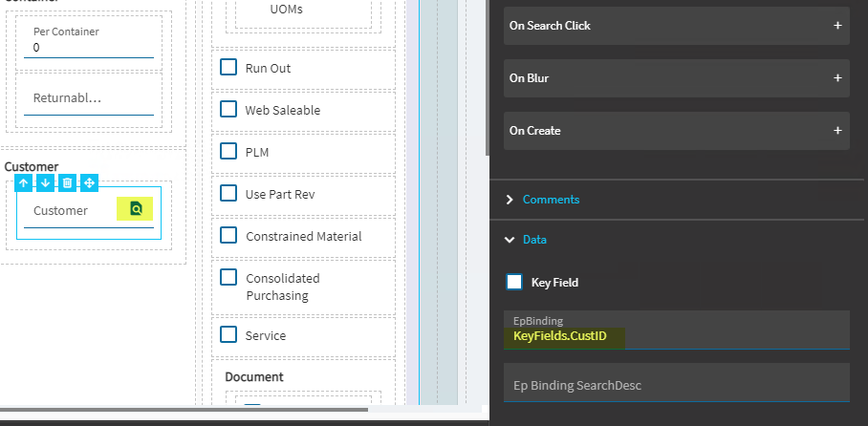The height and width of the screenshot is (426, 868).
Task: Expand the Comments section
Action: click(551, 200)
